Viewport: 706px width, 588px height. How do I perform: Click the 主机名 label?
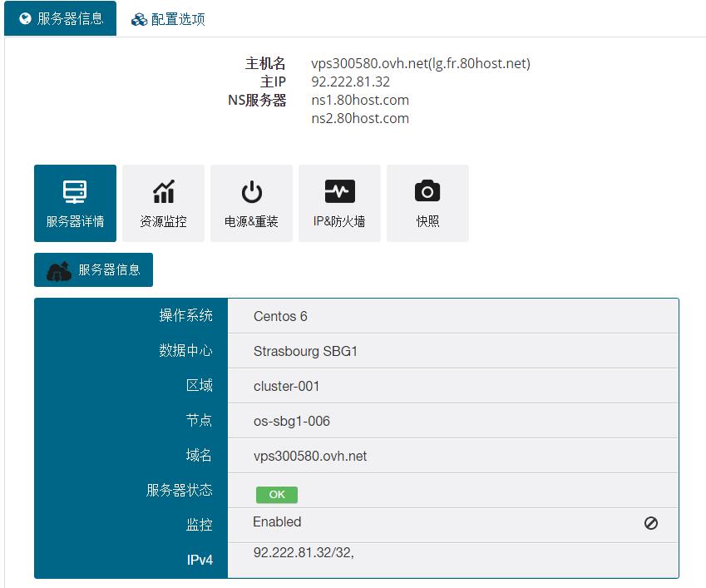(x=265, y=63)
